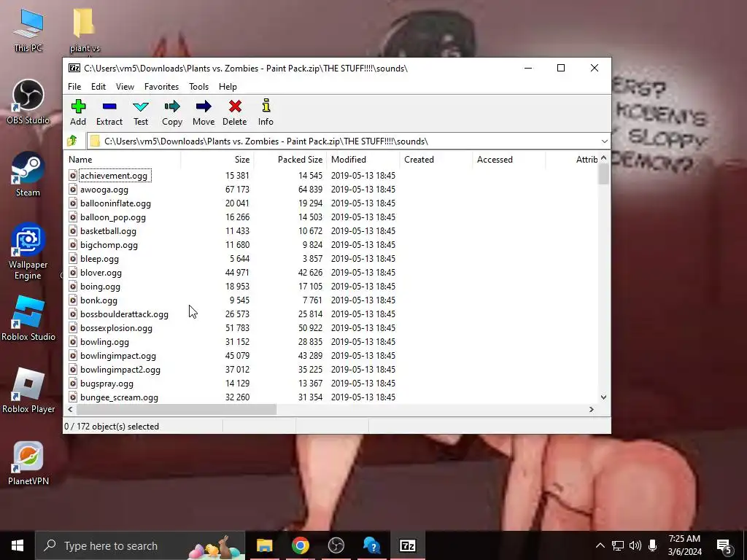Click the address bar path field
Viewport: 747px width, 560px height.
pos(343,141)
